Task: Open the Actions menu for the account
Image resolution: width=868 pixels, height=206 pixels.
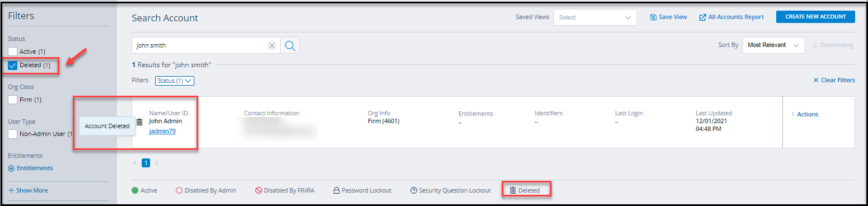Action: click(x=805, y=114)
